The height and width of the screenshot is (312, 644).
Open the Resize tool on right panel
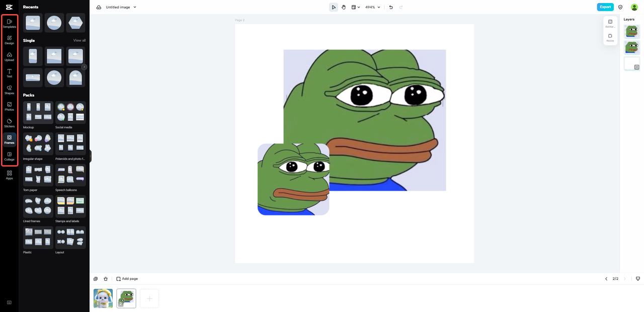point(610,38)
